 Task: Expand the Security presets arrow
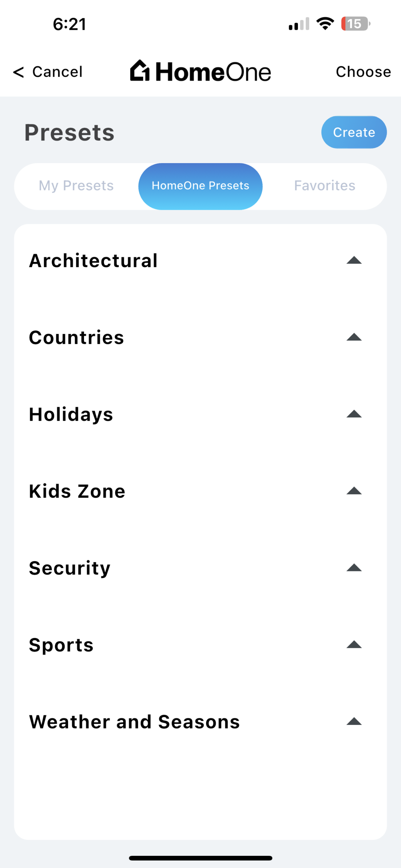pos(354,568)
